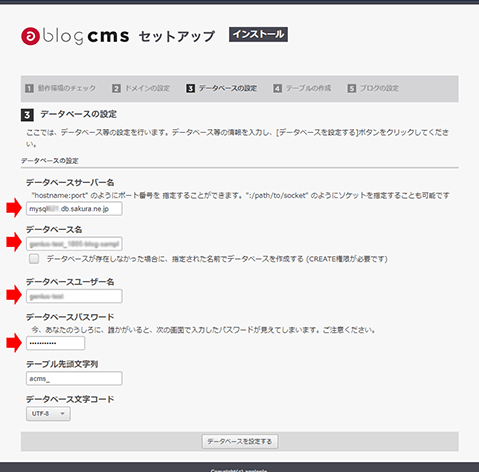Focus the database user name field
Viewport: 479px width, 472px height.
coord(74,296)
